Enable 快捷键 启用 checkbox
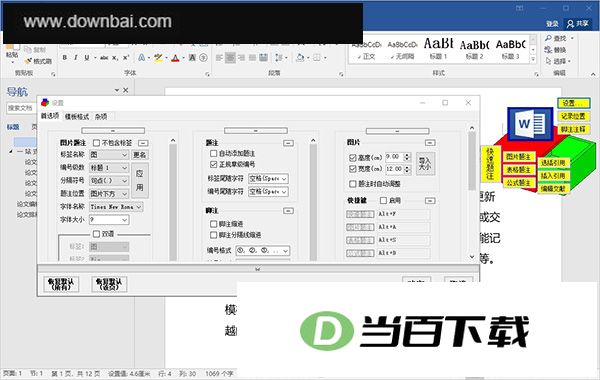Viewport: 600px width, 380px height. pyautogui.click(x=383, y=201)
